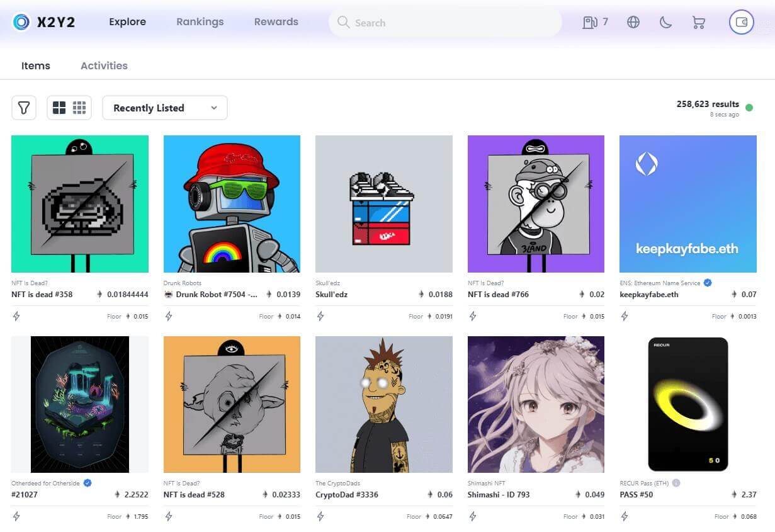Click the Explore navigation link

(x=127, y=21)
